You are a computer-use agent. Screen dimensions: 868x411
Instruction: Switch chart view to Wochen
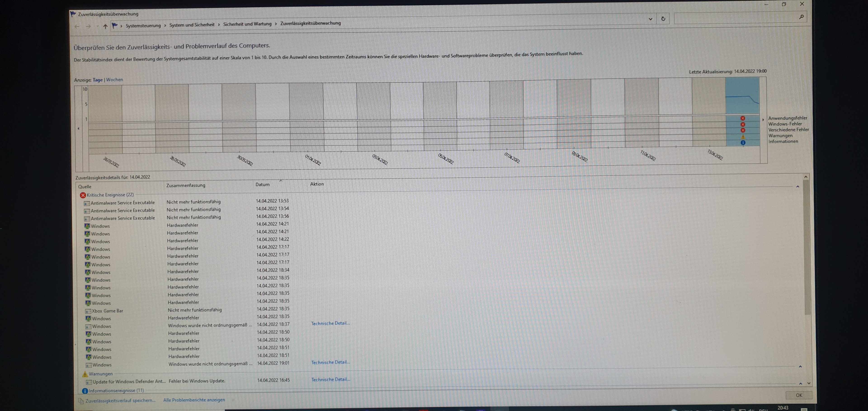point(115,80)
